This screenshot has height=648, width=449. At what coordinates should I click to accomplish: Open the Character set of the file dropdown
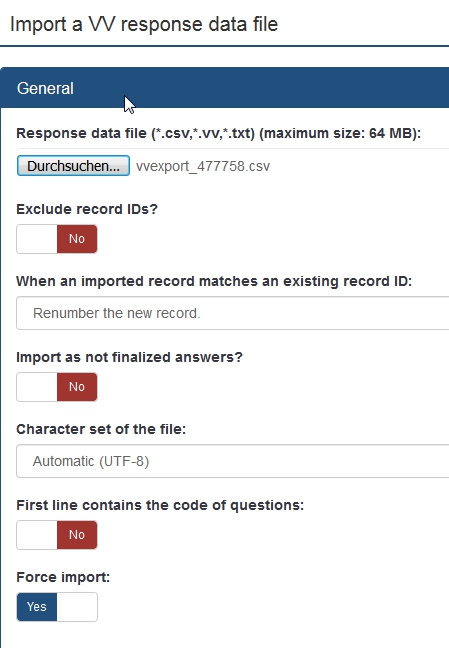pyautogui.click(x=233, y=461)
